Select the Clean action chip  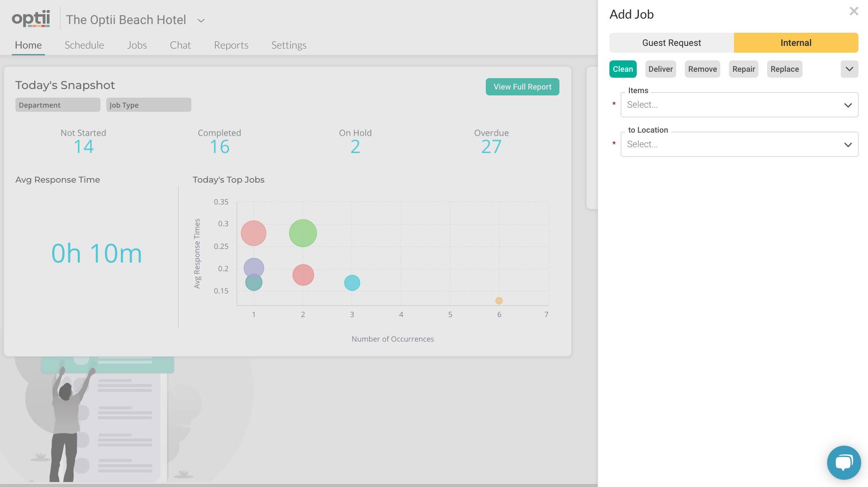click(623, 69)
